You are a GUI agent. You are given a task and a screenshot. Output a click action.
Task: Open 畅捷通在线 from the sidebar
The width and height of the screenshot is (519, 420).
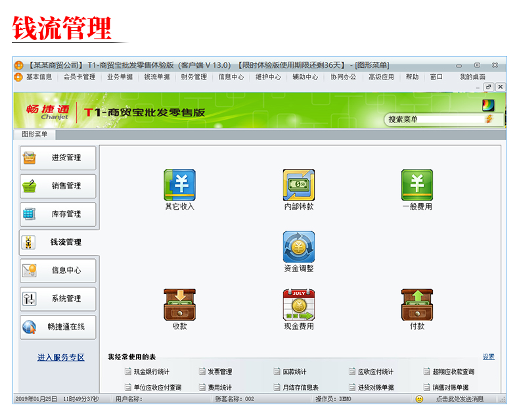(x=58, y=327)
